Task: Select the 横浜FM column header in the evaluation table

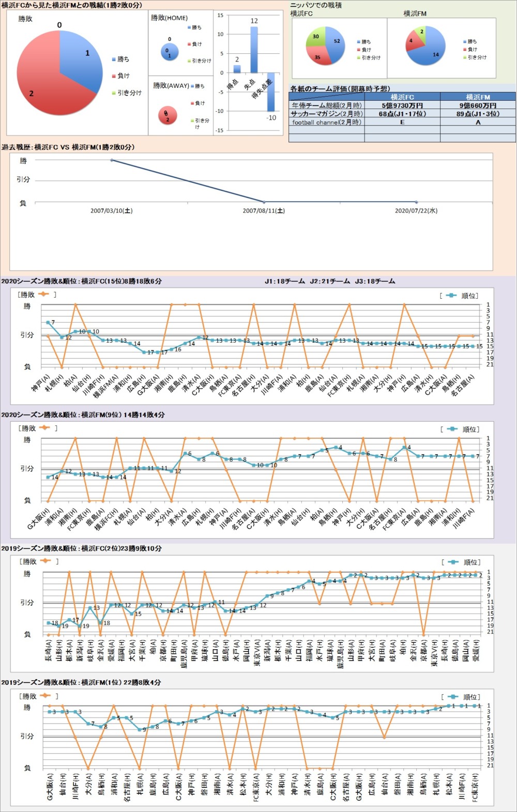Action: click(478, 97)
